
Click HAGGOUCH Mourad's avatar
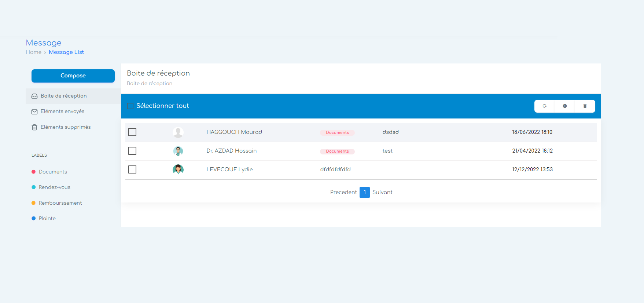[x=178, y=132]
